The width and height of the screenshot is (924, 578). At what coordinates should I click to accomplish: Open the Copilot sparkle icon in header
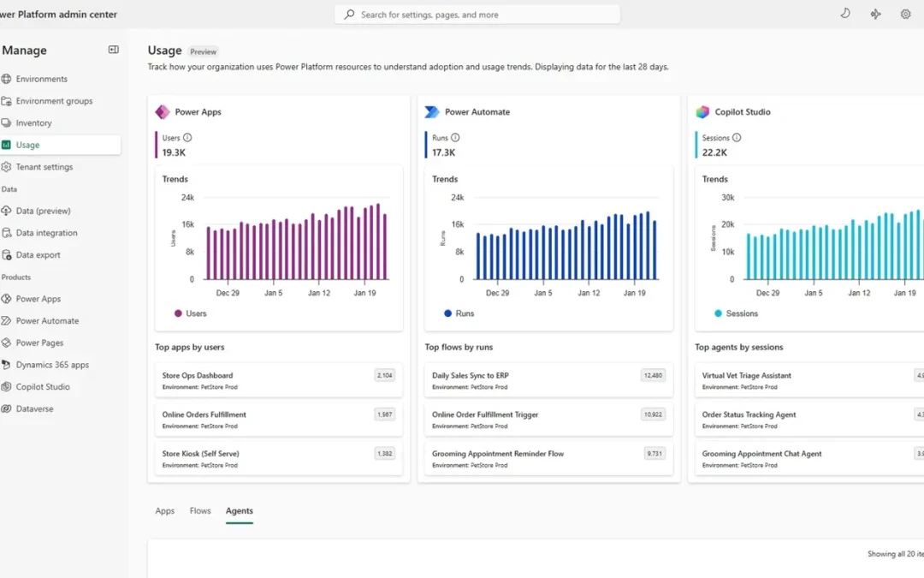coord(876,15)
